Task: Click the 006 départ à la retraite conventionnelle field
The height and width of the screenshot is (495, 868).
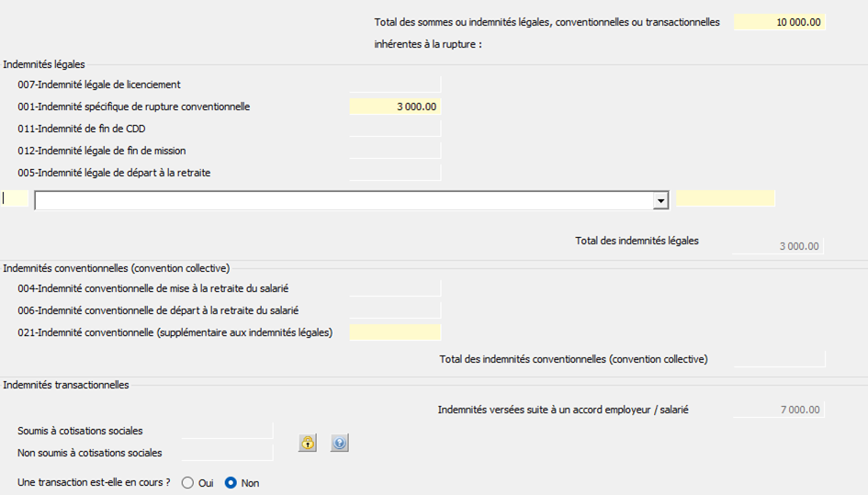Action: (395, 310)
